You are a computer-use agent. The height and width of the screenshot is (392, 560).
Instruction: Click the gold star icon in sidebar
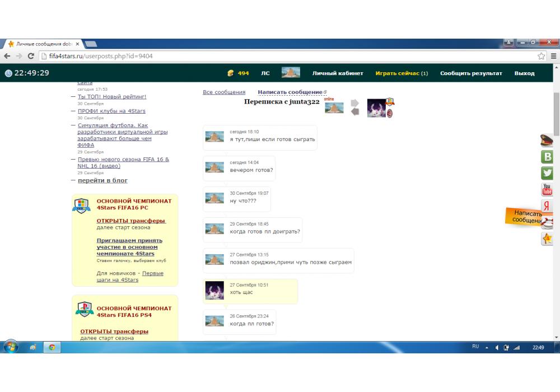(547, 239)
